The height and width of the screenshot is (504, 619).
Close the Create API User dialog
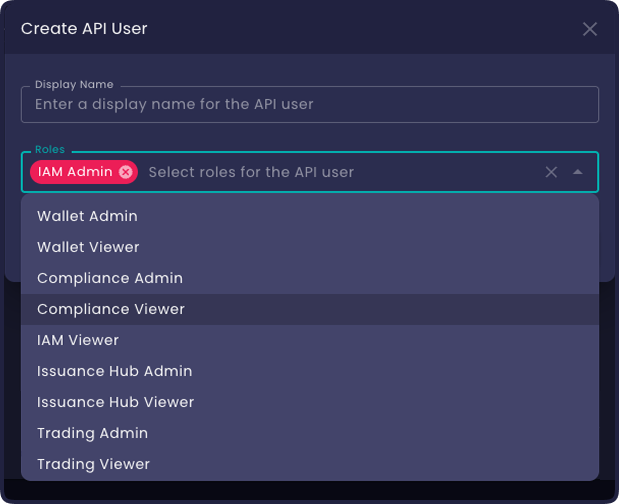[x=590, y=29]
